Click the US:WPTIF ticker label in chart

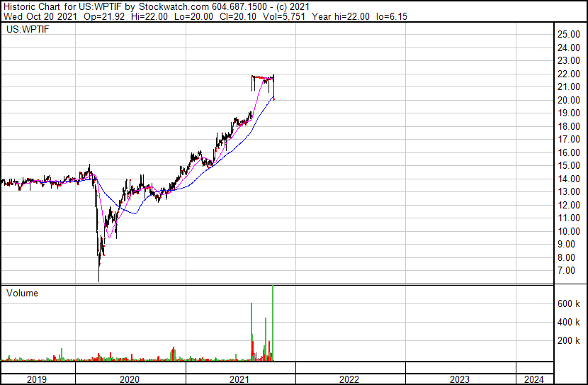click(28, 29)
